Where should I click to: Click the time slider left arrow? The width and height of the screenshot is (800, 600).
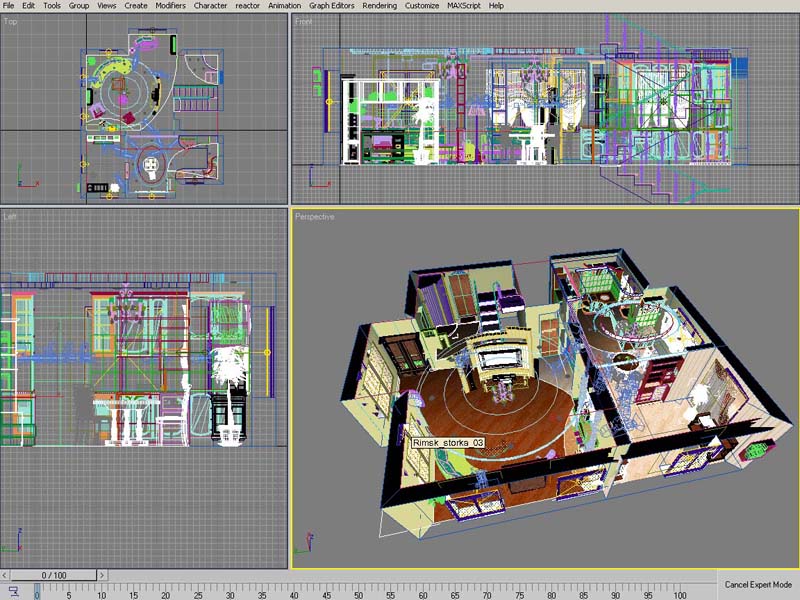pos(7,576)
